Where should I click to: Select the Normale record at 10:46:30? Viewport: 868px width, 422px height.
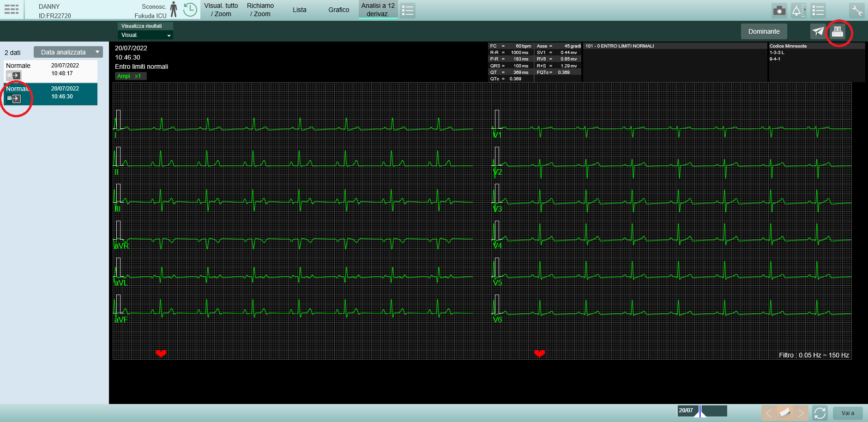(51, 94)
